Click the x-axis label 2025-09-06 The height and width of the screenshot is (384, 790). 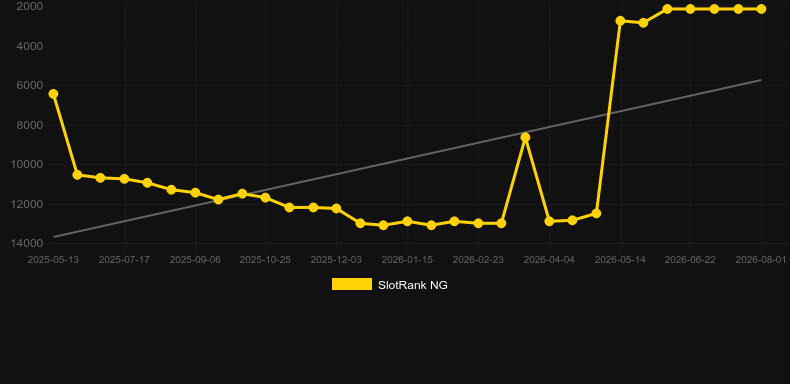tap(195, 260)
